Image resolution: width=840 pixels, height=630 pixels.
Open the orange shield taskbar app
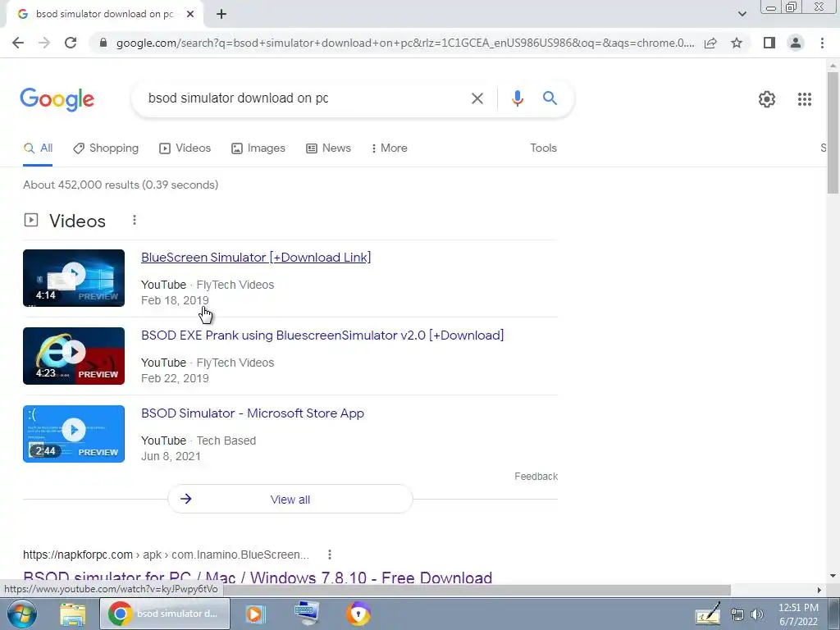[358, 614]
